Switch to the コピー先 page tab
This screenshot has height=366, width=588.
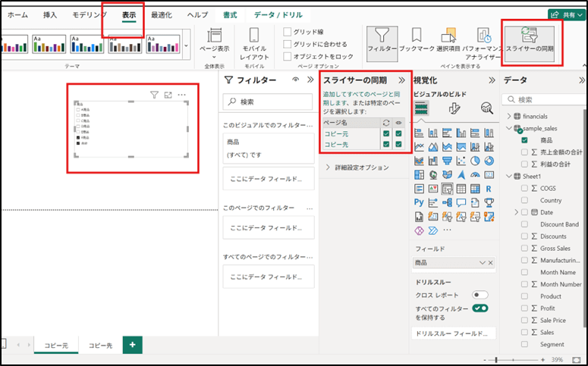tap(100, 345)
